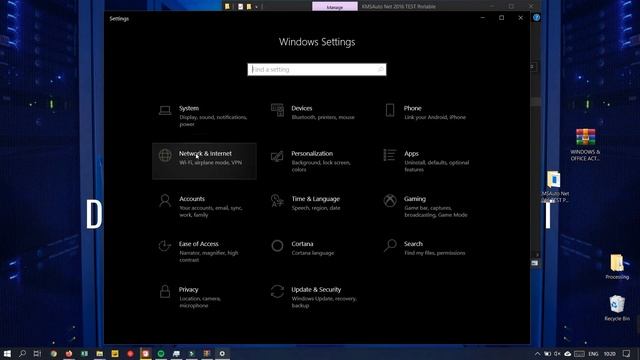Select the Processing folder on the desktop
Image resolution: width=640 pixels, height=360 pixels.
coord(617,266)
